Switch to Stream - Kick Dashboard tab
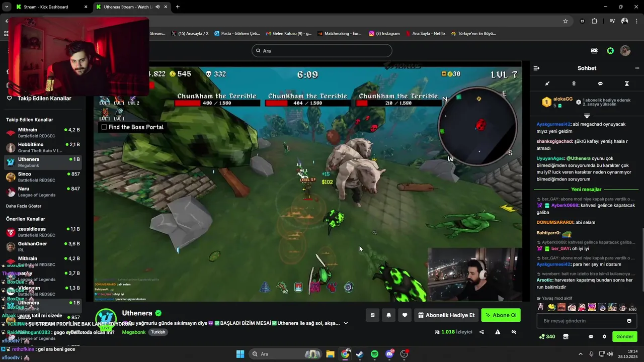The width and height of the screenshot is (644, 362). click(51, 7)
